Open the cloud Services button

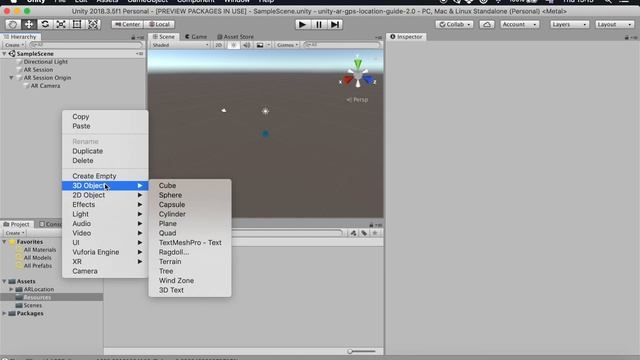click(x=487, y=24)
